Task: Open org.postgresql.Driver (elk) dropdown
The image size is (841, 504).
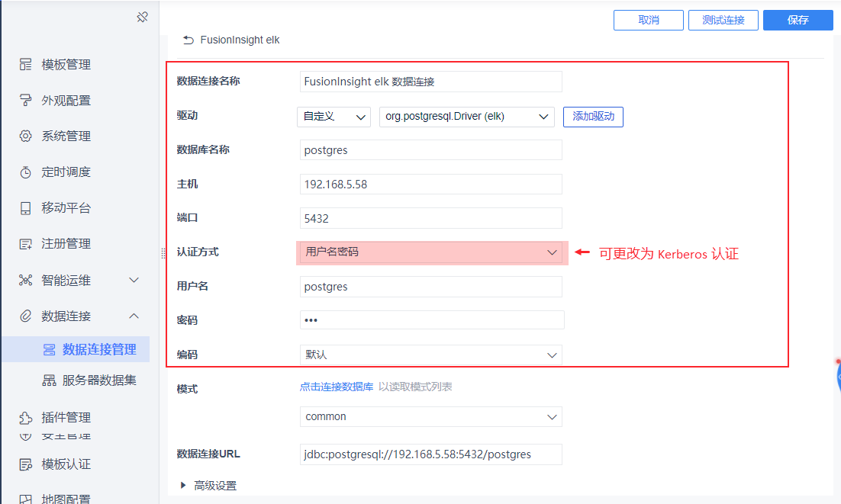Action: 466,117
